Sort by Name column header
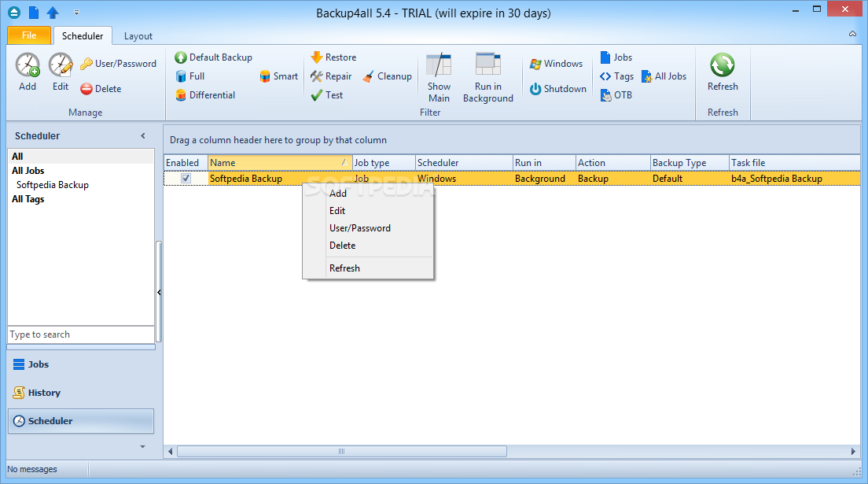Screen dimensions: 868x484 click(x=280, y=162)
